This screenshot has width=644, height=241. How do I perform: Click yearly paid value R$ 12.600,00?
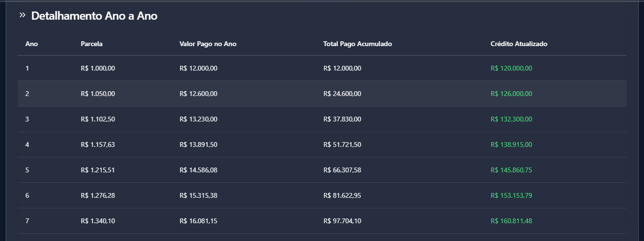pyautogui.click(x=198, y=94)
